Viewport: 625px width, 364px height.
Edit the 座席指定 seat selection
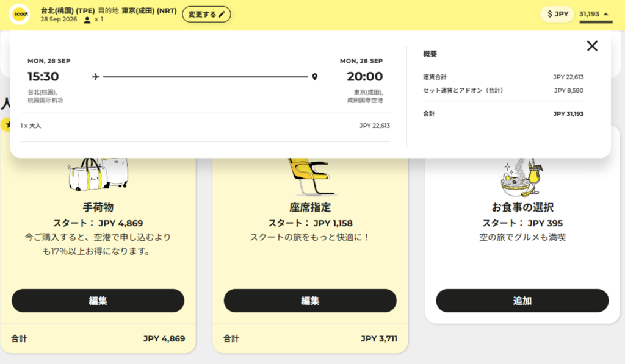tap(310, 301)
